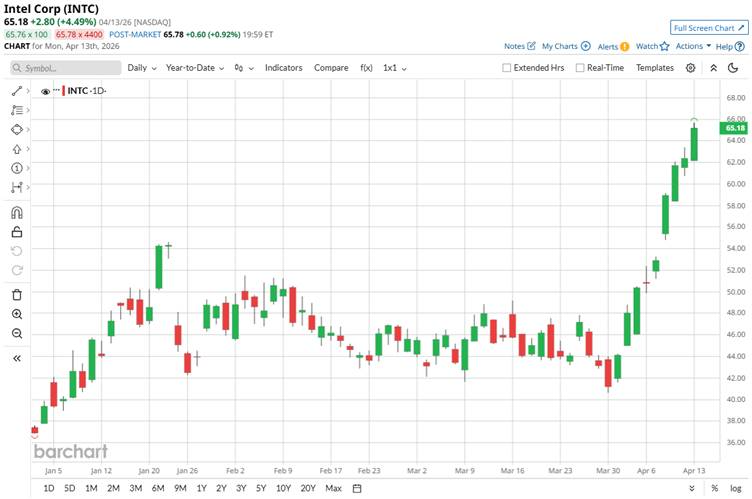This screenshot has width=752, height=499.
Task: Select the Max range
Action: click(x=333, y=488)
